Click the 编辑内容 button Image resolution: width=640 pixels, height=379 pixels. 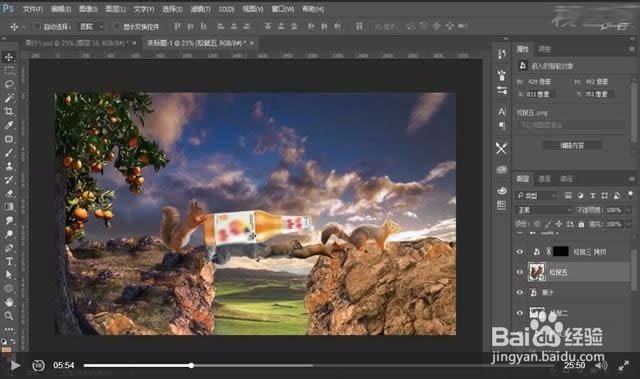(x=572, y=145)
